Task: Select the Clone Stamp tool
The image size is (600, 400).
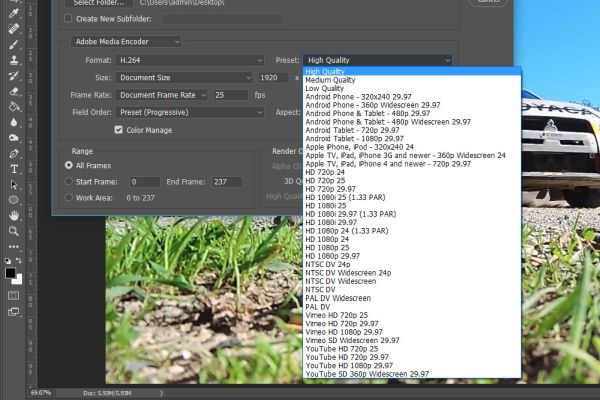Action: [x=14, y=60]
